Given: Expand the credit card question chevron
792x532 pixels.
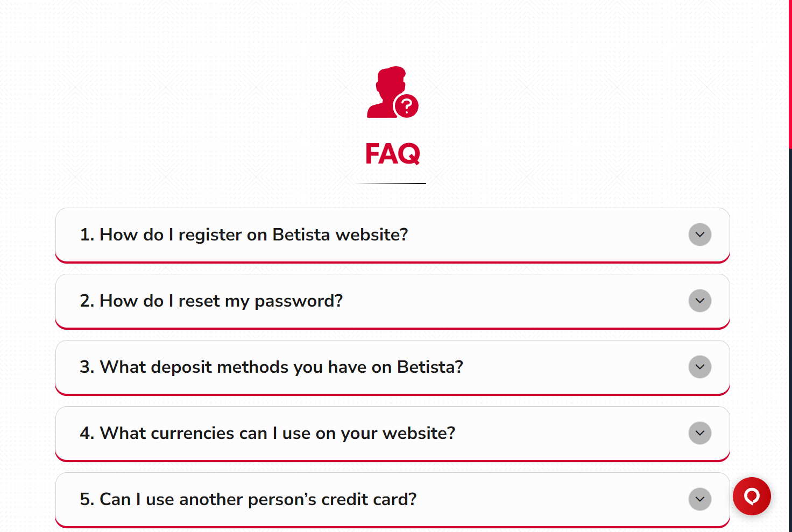Looking at the screenshot, I should tap(699, 499).
